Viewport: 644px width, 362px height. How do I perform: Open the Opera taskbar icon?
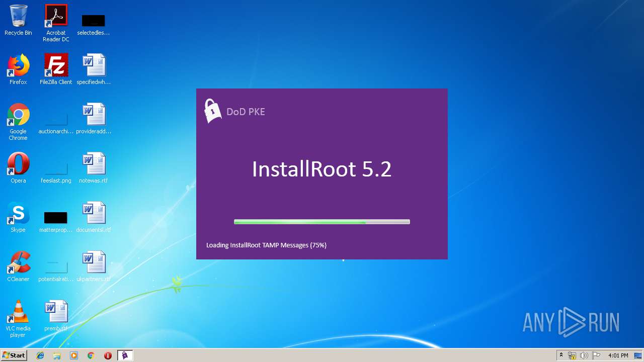tap(108, 355)
